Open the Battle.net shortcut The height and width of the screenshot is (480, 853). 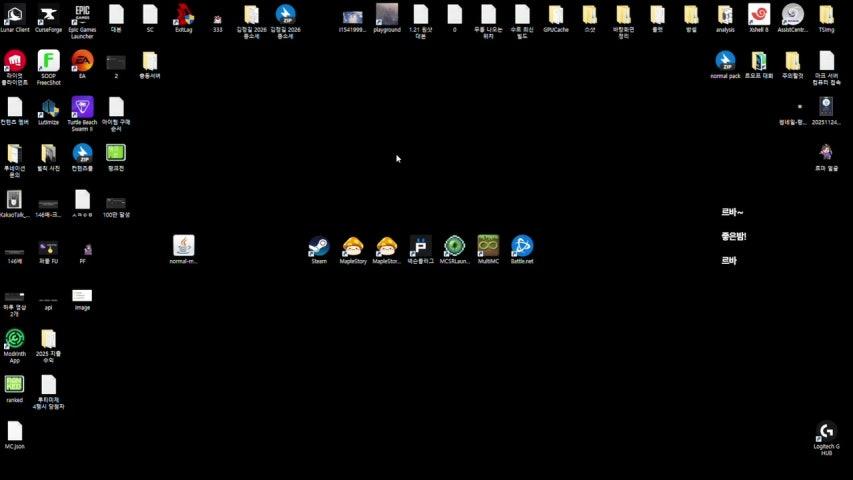[522, 246]
